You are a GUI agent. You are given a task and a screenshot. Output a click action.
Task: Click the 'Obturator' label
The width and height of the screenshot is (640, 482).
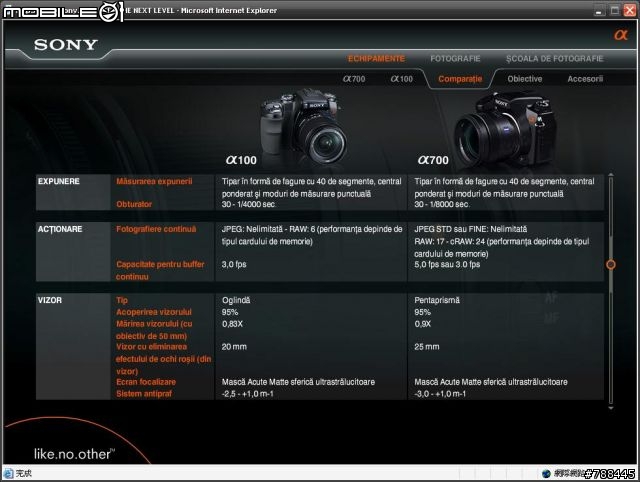(134, 204)
